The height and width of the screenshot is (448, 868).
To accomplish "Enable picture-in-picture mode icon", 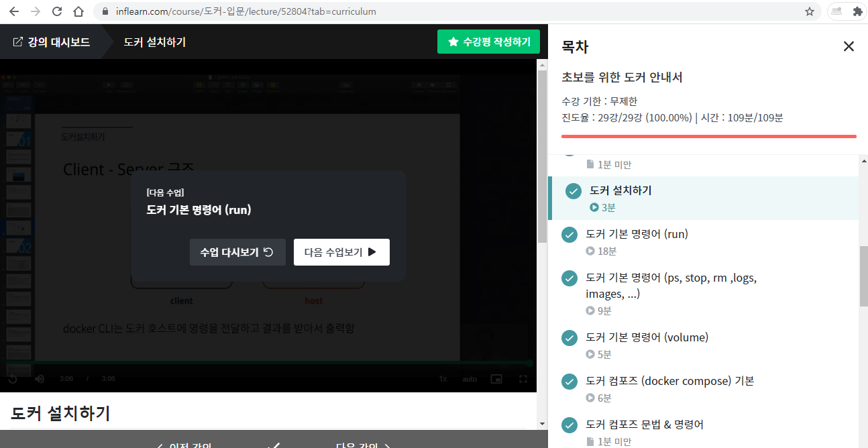I will point(496,379).
